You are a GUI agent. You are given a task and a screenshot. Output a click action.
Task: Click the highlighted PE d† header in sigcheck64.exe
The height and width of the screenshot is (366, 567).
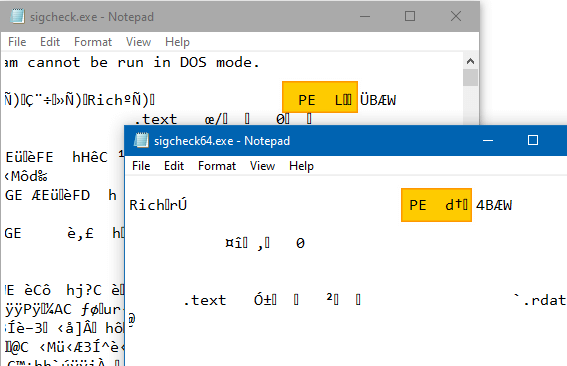pyautogui.click(x=436, y=205)
